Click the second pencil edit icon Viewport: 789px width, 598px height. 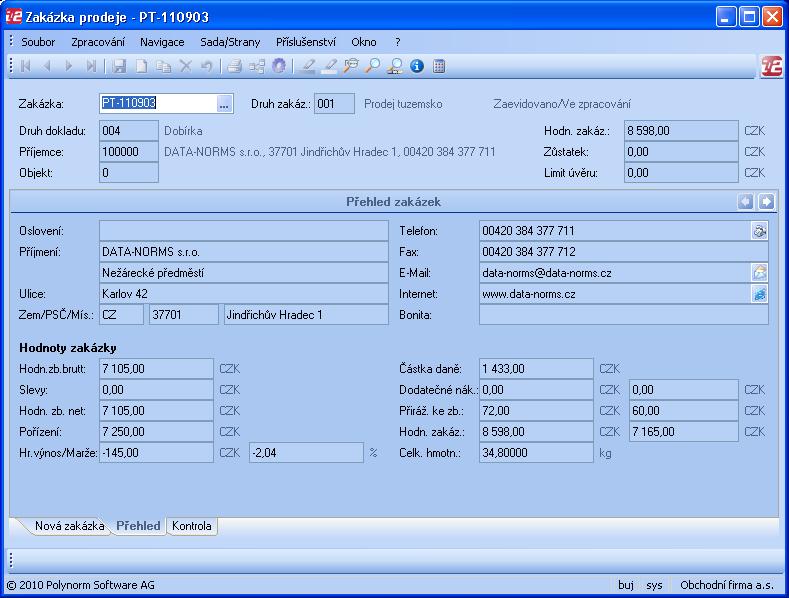click(x=330, y=66)
